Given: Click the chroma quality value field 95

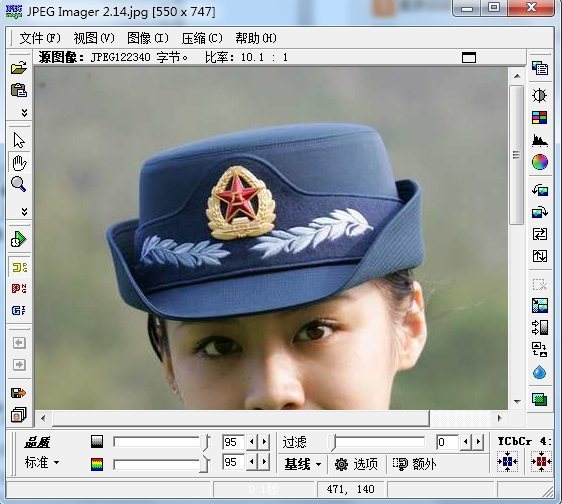Looking at the screenshot, I should (x=233, y=462).
